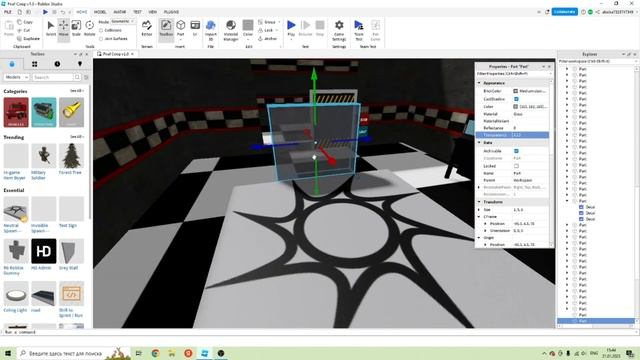Collapse the Transform section in Properties
The height and width of the screenshot is (360, 640).
tap(479, 202)
